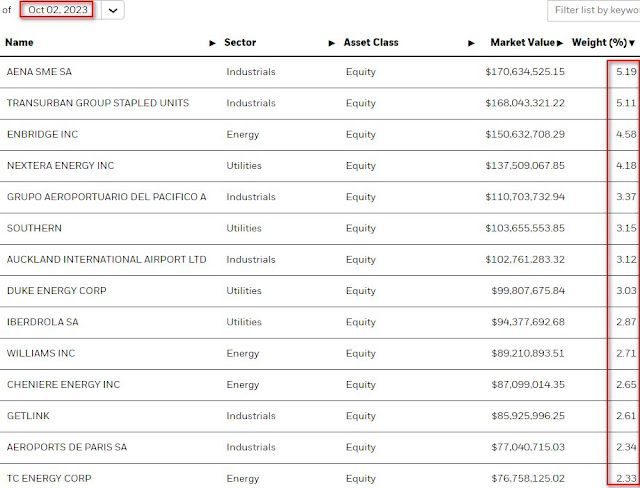640x488 pixels.
Task: Click the 2.87 weight value
Action: coord(626,322)
